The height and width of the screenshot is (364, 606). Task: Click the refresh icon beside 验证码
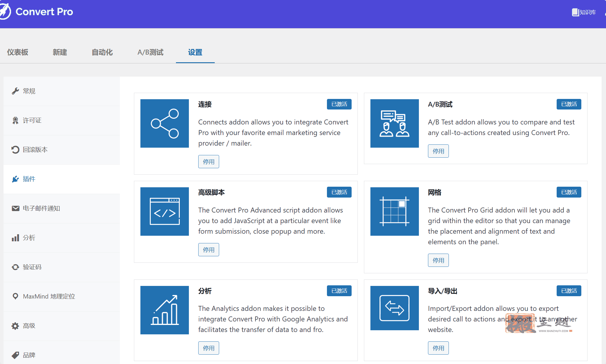coord(15,267)
